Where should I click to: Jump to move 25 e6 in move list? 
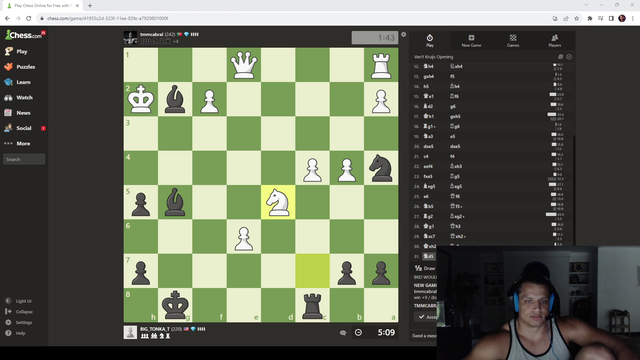click(426, 196)
